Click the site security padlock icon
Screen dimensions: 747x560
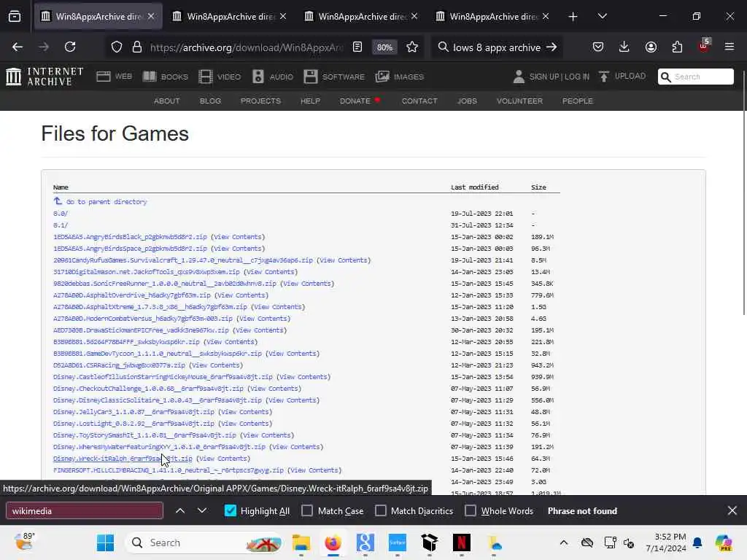(137, 47)
